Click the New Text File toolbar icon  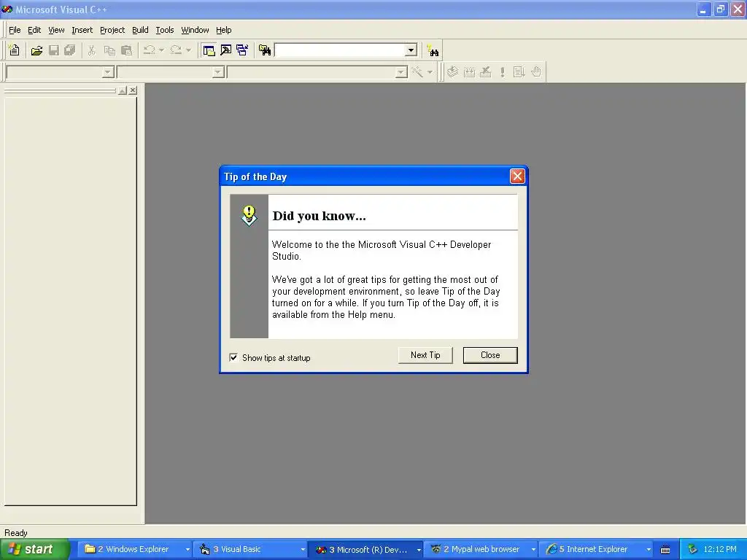tap(15, 50)
